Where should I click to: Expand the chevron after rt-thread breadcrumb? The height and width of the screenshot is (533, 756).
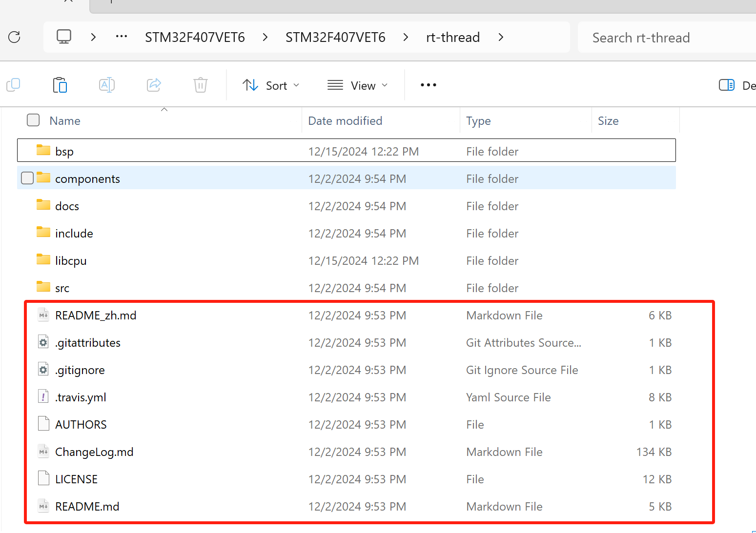(501, 37)
